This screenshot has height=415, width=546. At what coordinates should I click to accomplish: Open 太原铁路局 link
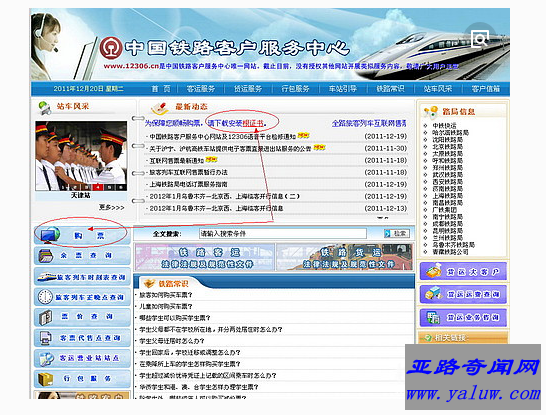pyautogui.click(x=447, y=154)
